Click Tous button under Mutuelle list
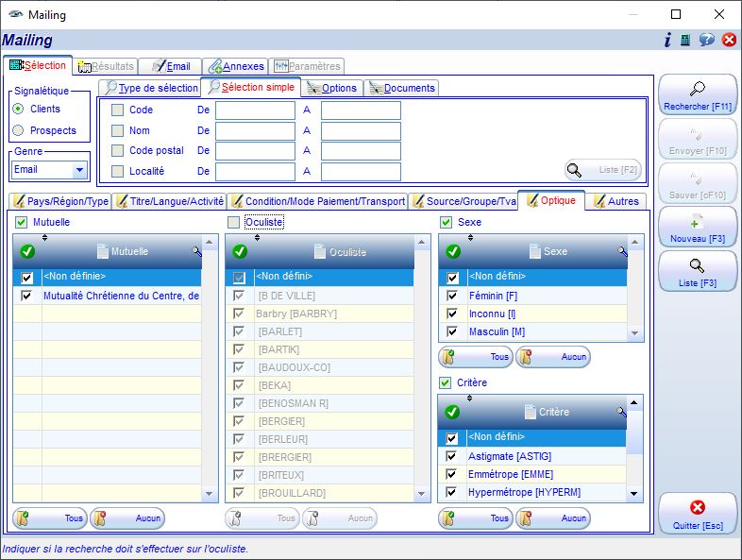 (50, 518)
